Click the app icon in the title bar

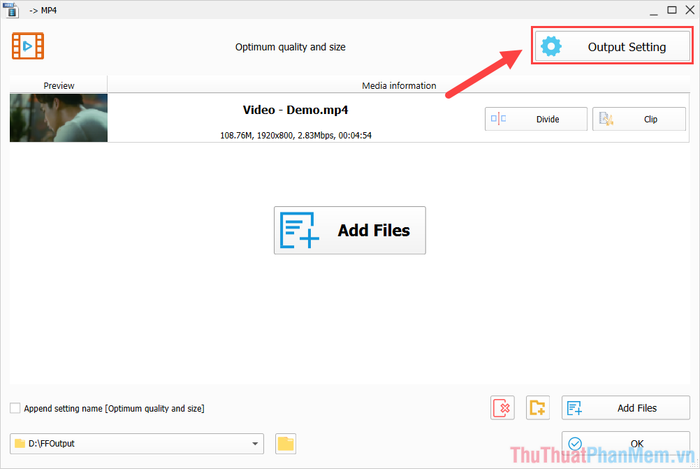pyautogui.click(x=11, y=10)
